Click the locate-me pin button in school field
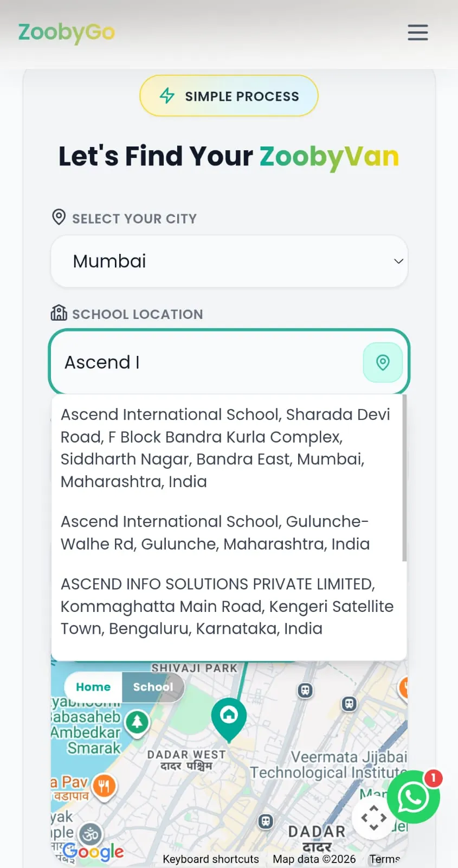The image size is (458, 868). (383, 362)
